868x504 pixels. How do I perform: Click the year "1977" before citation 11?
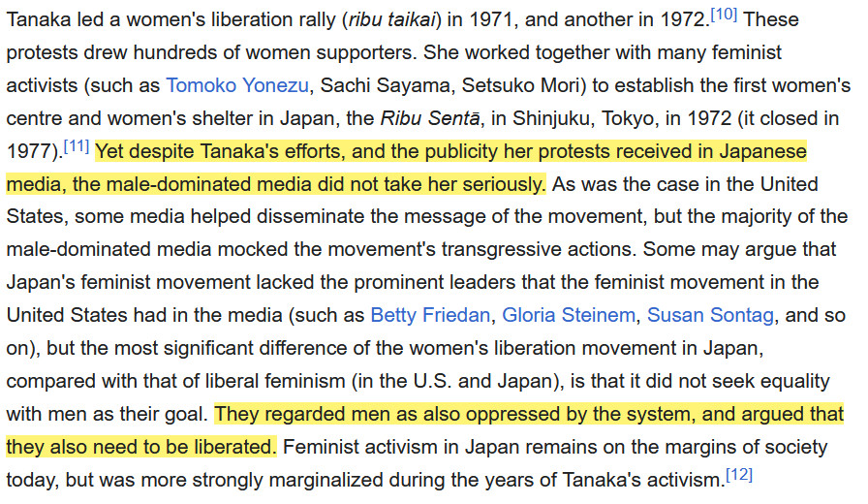coord(28,150)
